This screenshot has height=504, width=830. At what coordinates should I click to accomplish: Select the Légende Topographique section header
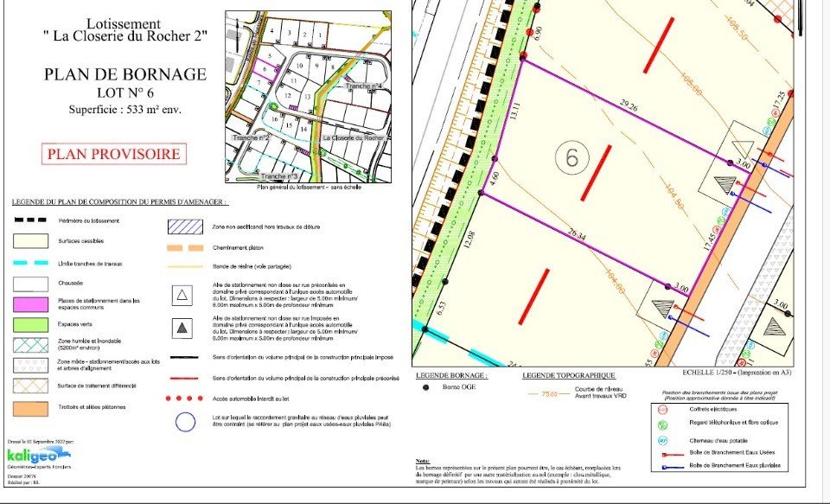pyautogui.click(x=568, y=375)
